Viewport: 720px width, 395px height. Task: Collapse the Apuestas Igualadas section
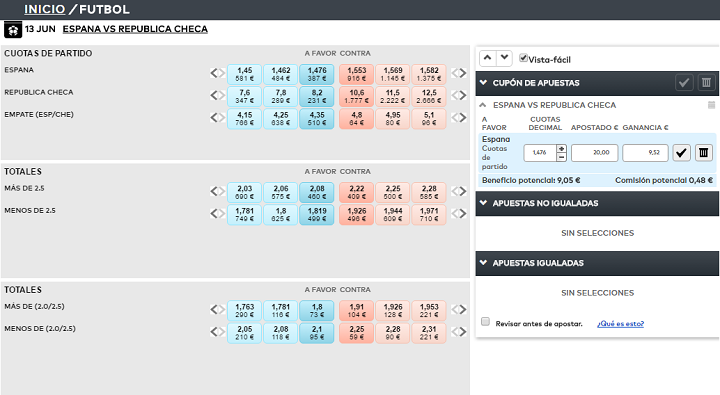pyautogui.click(x=483, y=263)
